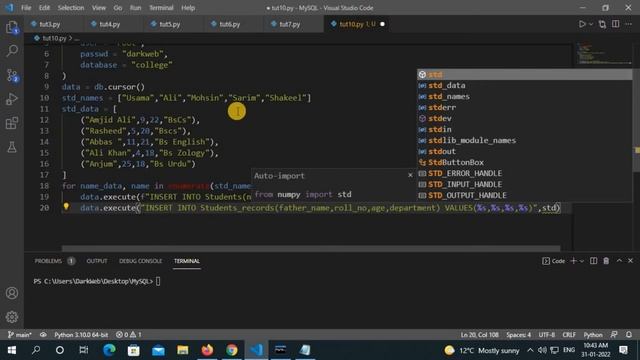Close the Auto-import details popup
This screenshot has width=640, height=360.
click(410, 175)
